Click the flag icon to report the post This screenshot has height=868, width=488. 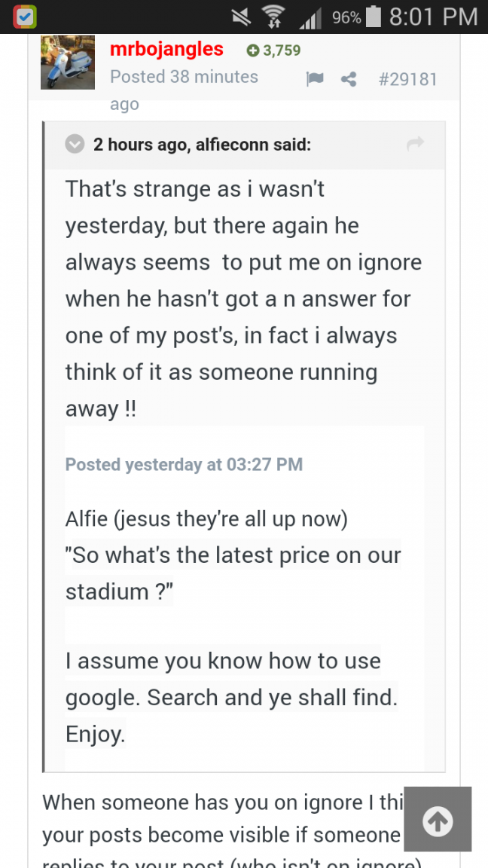(x=316, y=78)
